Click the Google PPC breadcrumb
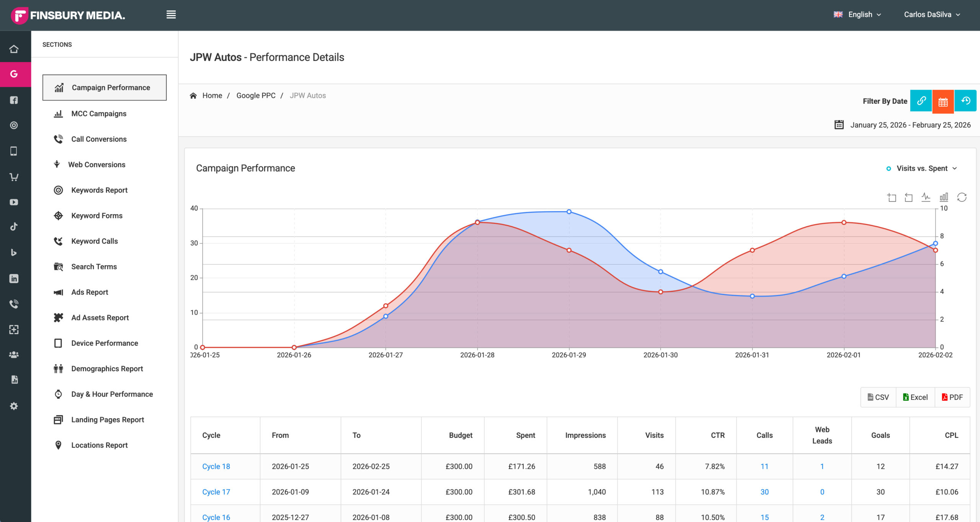980x522 pixels. [256, 96]
